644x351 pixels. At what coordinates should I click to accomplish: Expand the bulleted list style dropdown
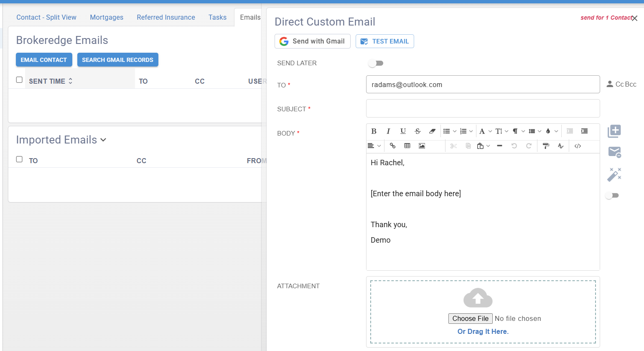455,131
